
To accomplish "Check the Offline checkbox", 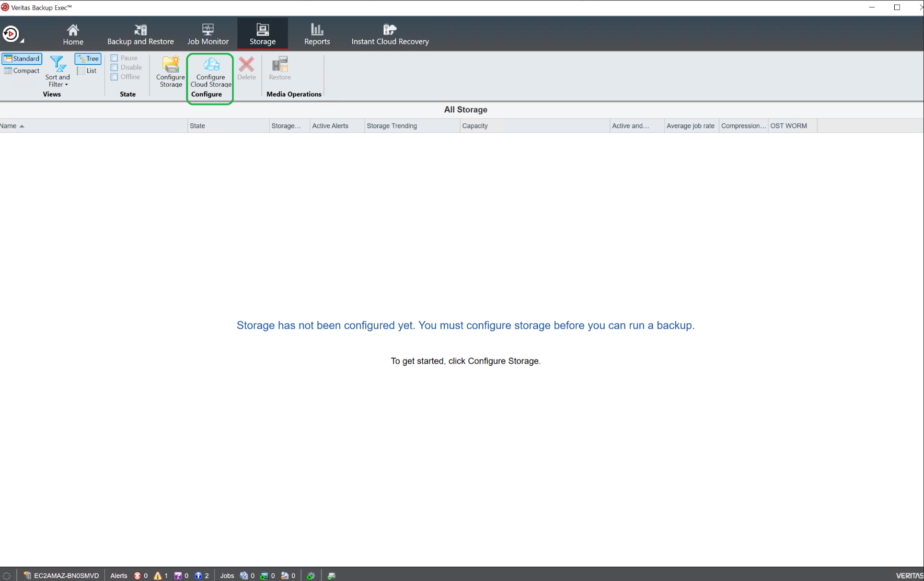I will (x=114, y=77).
